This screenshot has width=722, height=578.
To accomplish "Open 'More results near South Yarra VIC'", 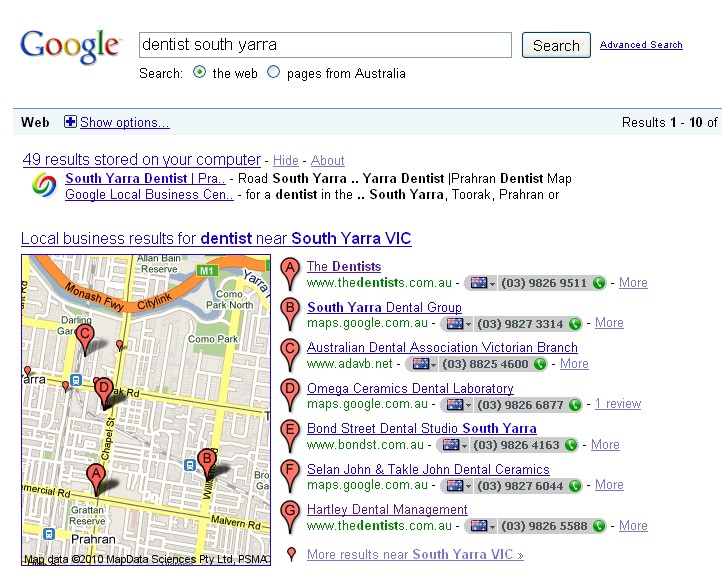I will point(415,555).
